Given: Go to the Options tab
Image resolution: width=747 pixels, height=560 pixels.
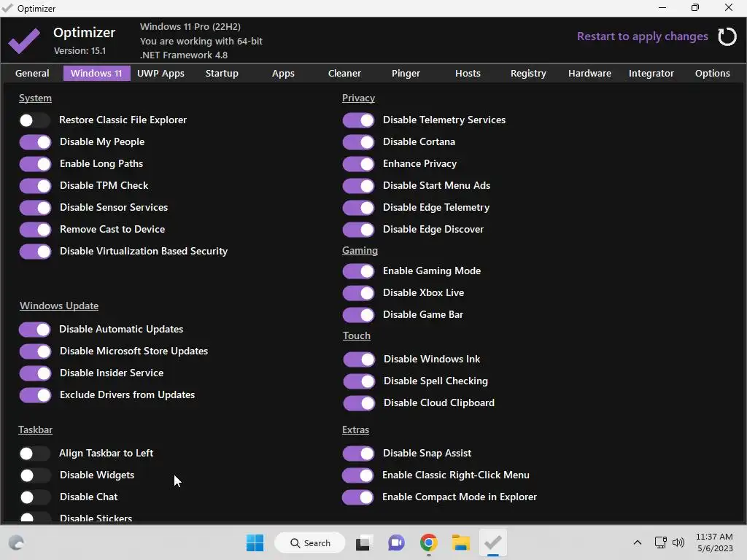Looking at the screenshot, I should pos(712,74).
